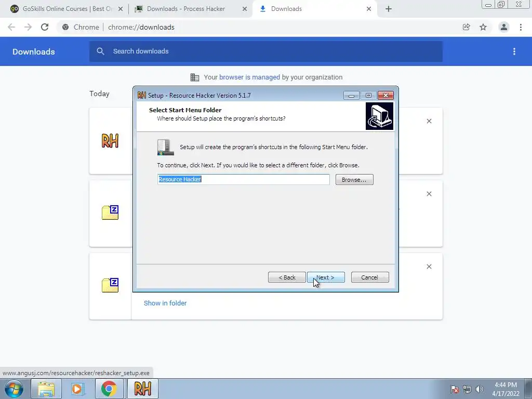Reload the downloads page
This screenshot has height=399, width=532.
coord(45,27)
